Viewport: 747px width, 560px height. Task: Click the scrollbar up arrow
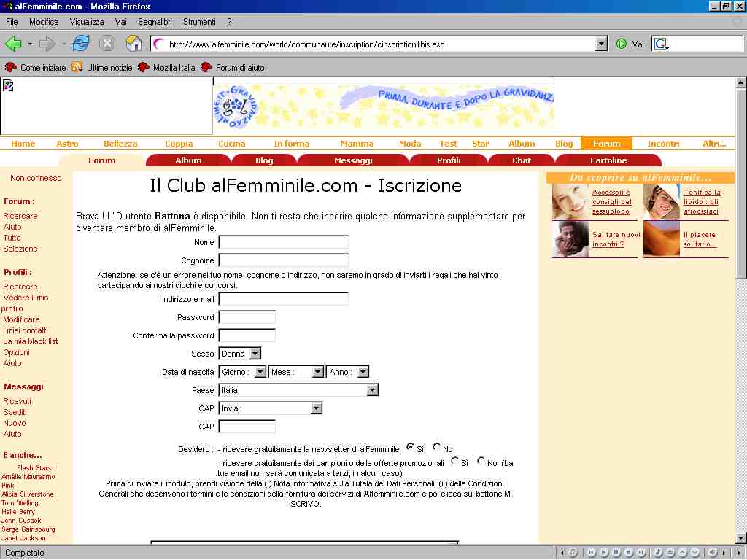click(x=741, y=82)
